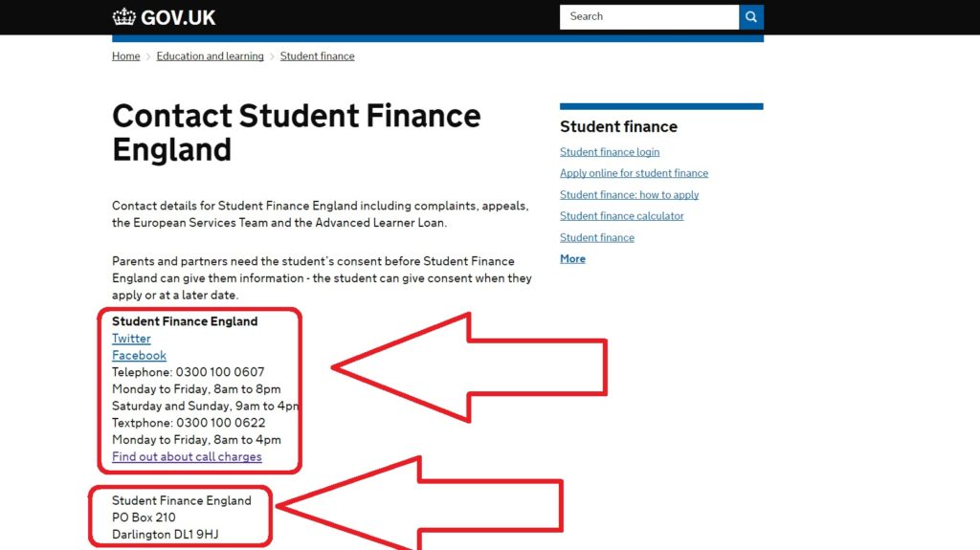The image size is (980, 550).
Task: Open Student finance: how to apply
Action: click(630, 195)
